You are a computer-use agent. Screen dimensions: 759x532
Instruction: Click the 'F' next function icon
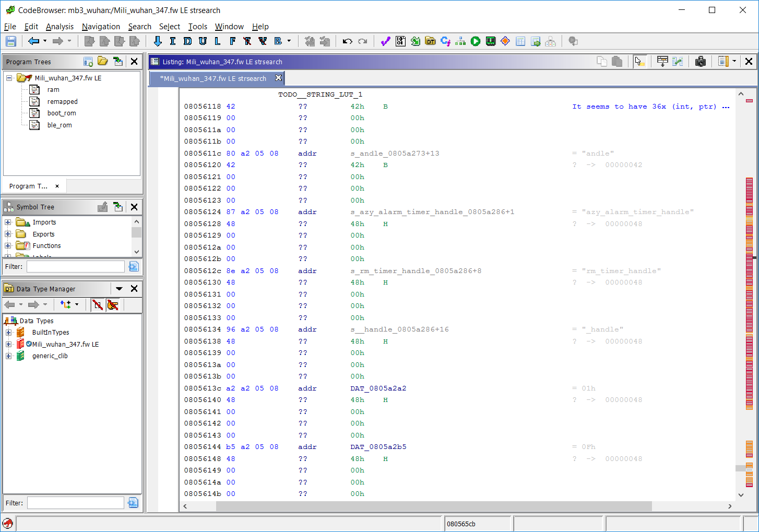click(x=232, y=41)
